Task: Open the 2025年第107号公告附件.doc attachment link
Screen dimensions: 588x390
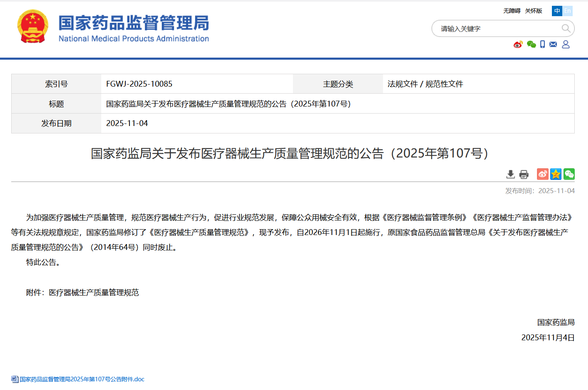Action: tap(81, 379)
